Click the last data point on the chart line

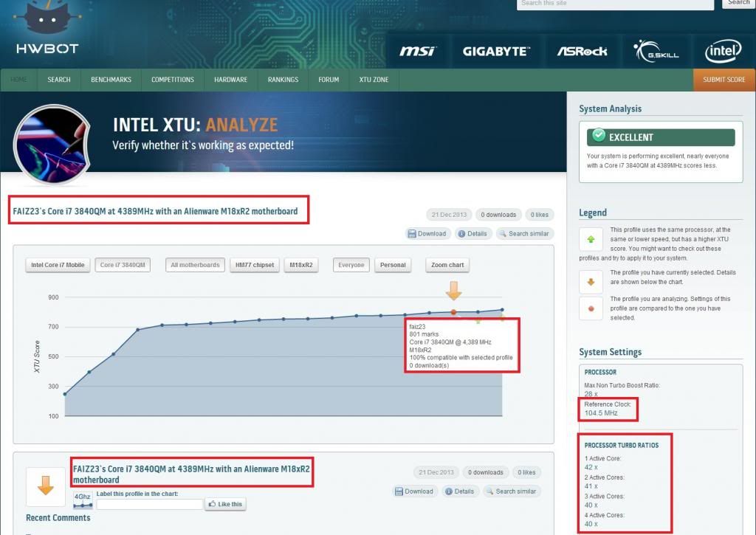(x=502, y=310)
